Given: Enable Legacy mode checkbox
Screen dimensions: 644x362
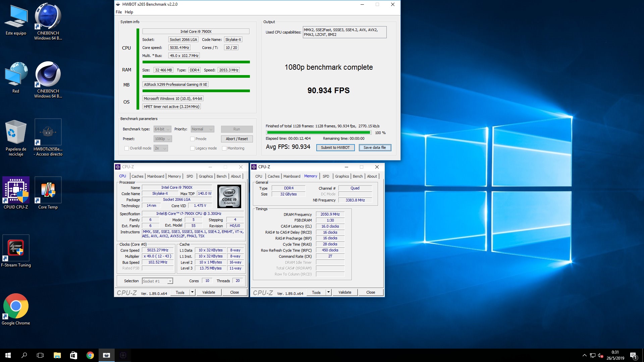Looking at the screenshot, I should click(x=192, y=148).
